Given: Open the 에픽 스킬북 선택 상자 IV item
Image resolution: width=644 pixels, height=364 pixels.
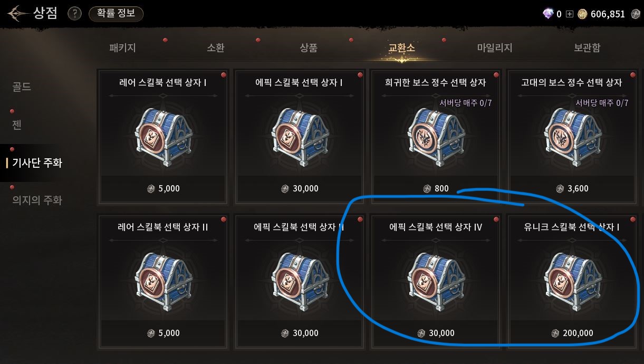Looking at the screenshot, I should point(435,282).
